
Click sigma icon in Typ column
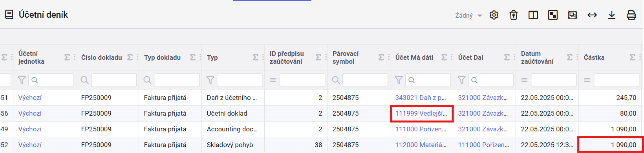click(256, 57)
